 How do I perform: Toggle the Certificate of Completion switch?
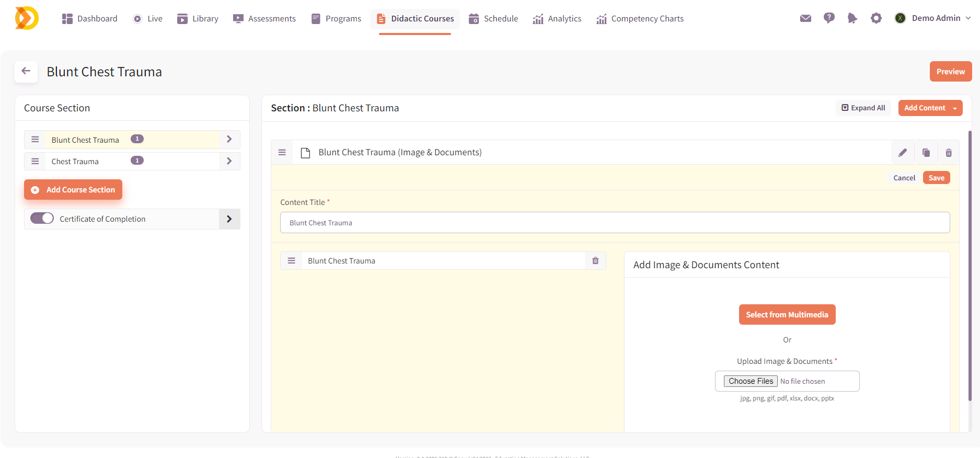click(42, 219)
